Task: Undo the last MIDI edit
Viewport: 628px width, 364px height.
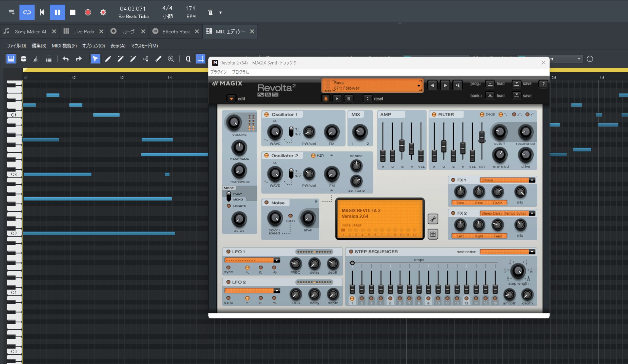Action: pos(65,59)
